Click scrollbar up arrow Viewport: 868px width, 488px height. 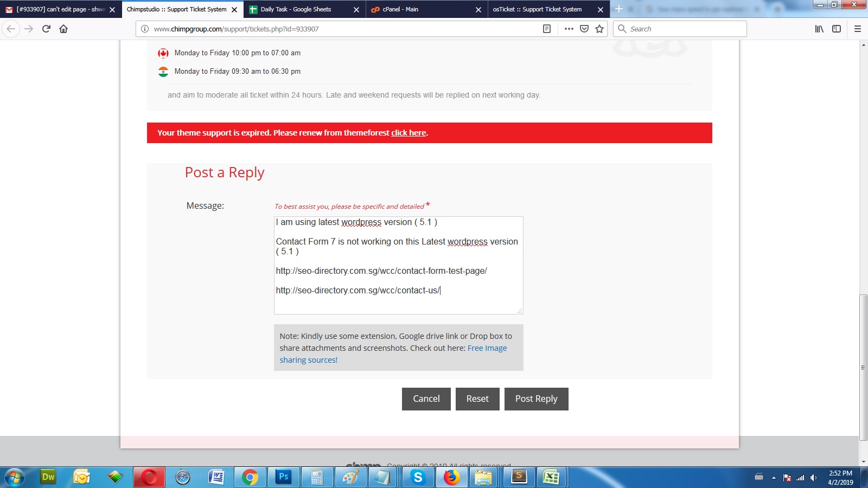863,44
